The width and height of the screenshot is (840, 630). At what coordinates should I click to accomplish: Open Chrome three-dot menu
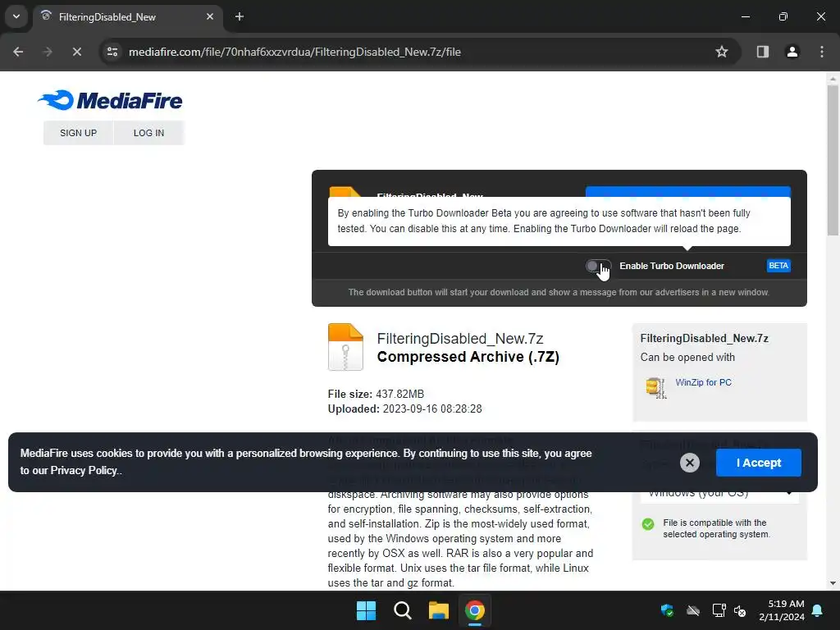tap(822, 52)
